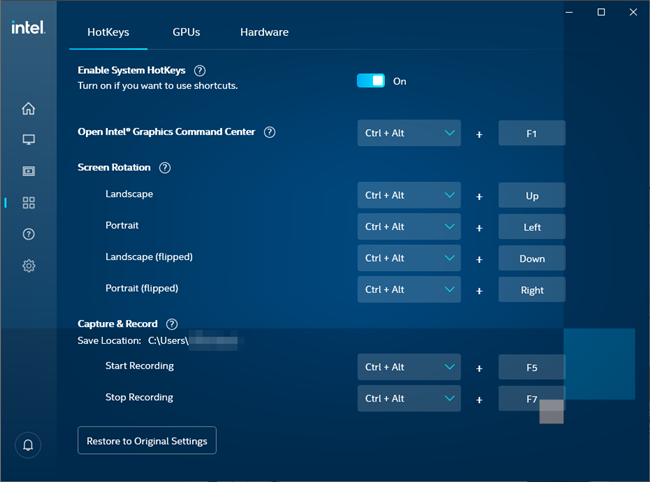Click the Save Location path C:\Users\
650x482 pixels.
click(x=168, y=341)
